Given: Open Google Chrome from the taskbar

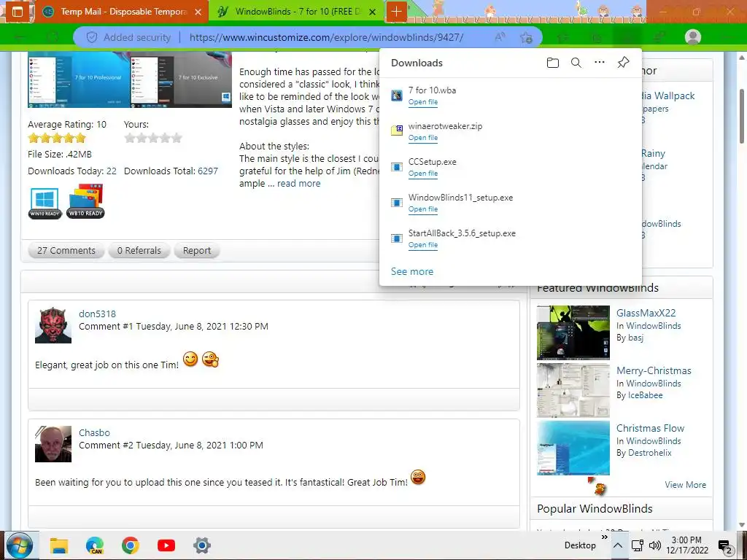Looking at the screenshot, I should (x=130, y=545).
